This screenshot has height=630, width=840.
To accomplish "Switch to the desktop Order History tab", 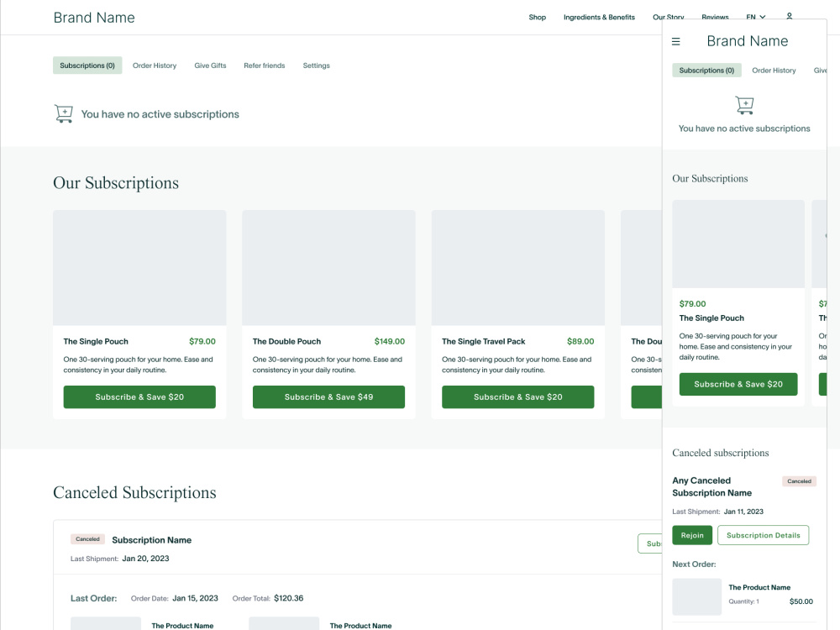I will (155, 66).
